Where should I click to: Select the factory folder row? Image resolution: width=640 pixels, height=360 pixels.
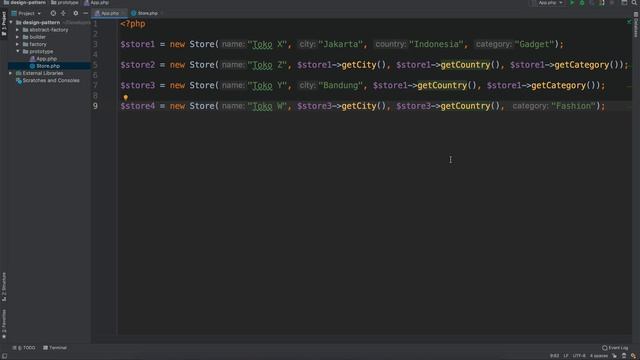click(49, 44)
